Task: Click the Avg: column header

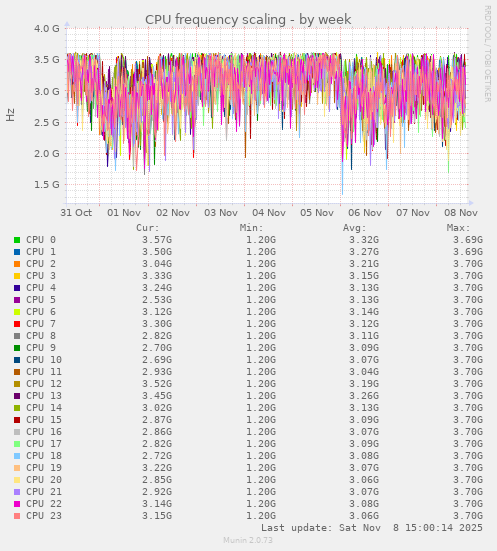Action: [x=355, y=228]
